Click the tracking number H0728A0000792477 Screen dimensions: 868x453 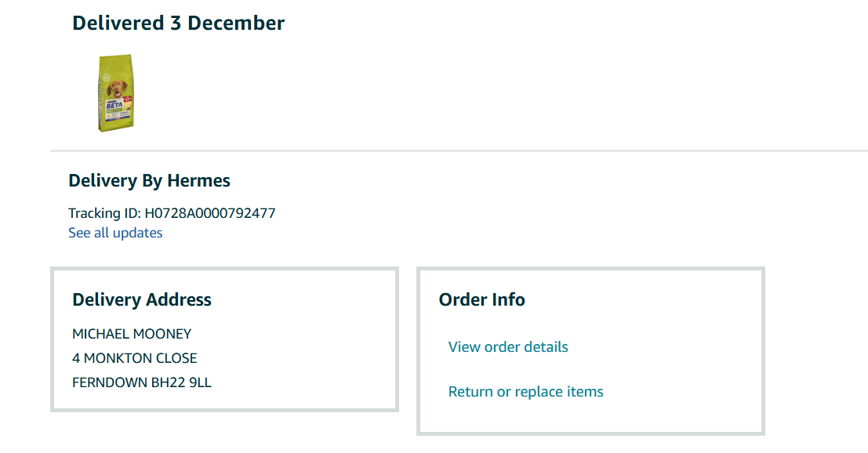tap(210, 213)
